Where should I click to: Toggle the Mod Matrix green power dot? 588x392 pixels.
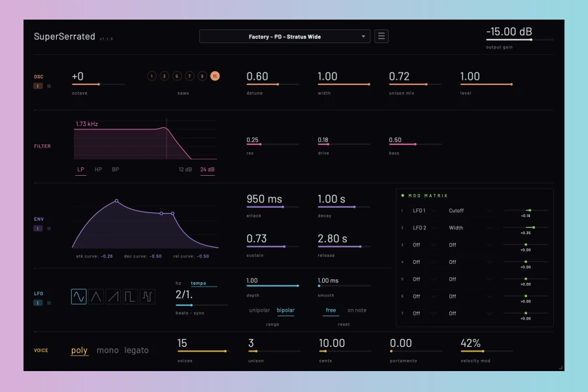[402, 195]
